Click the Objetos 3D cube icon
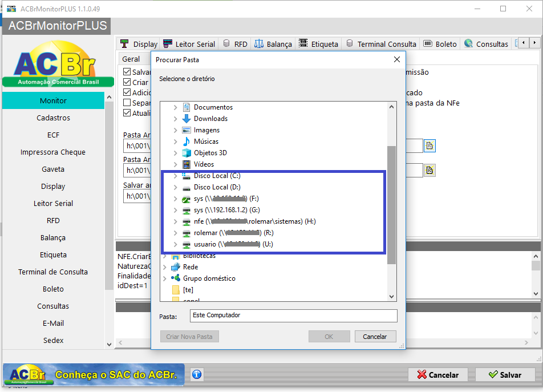This screenshot has height=392, width=543. pos(187,153)
